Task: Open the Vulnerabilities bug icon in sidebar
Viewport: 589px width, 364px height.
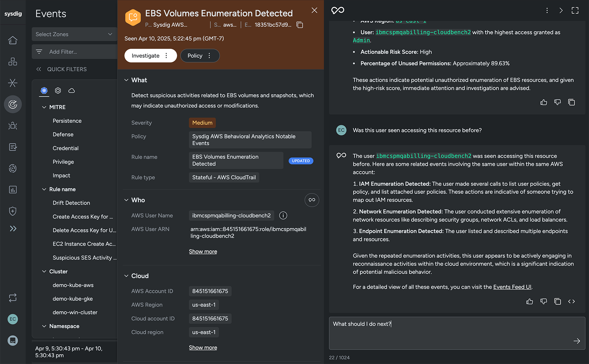Action: tap(13, 126)
